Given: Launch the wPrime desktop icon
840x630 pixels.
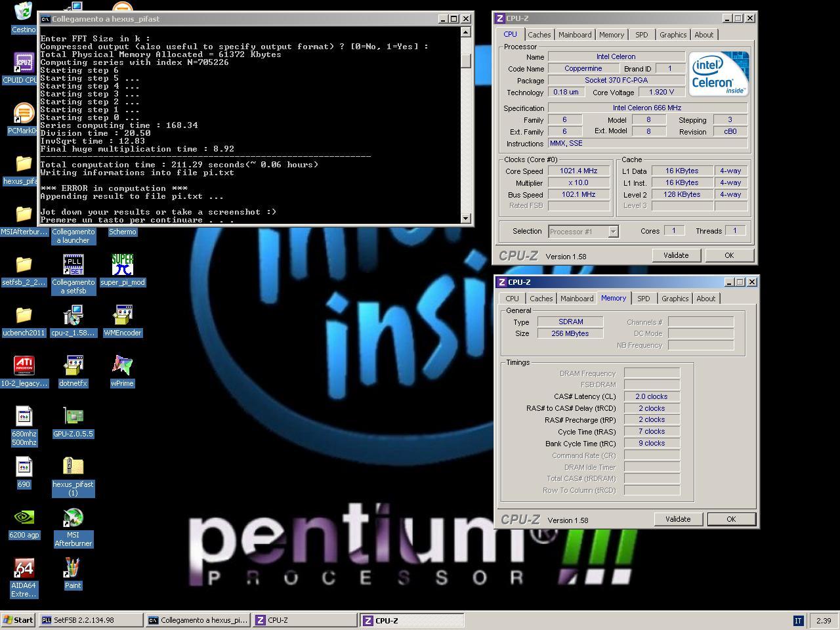Looking at the screenshot, I should tap(123, 367).
